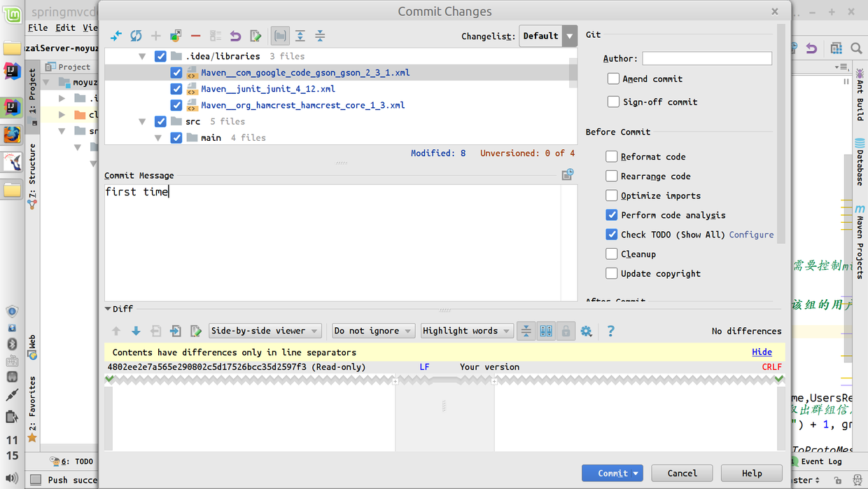
Task: Uncheck the src folder checkbox
Action: (160, 121)
